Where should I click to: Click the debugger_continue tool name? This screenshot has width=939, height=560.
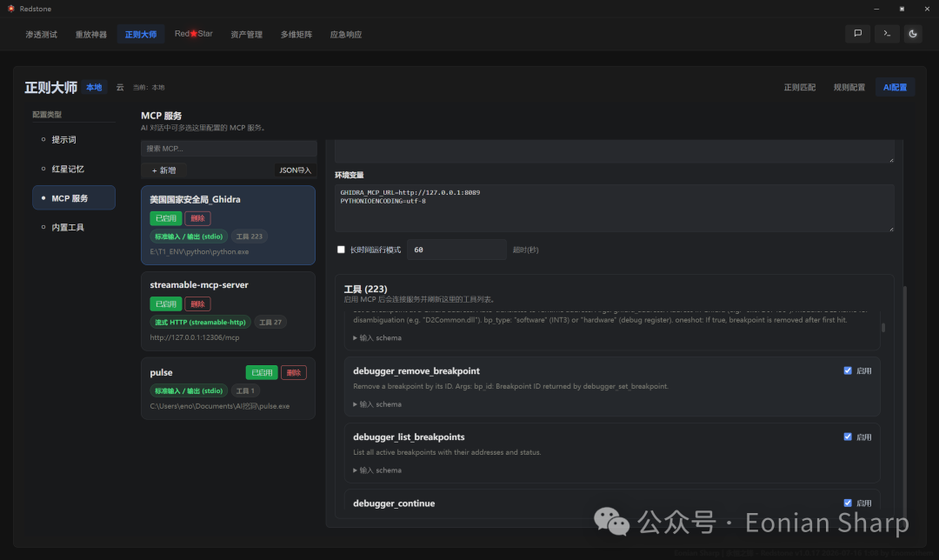point(394,503)
